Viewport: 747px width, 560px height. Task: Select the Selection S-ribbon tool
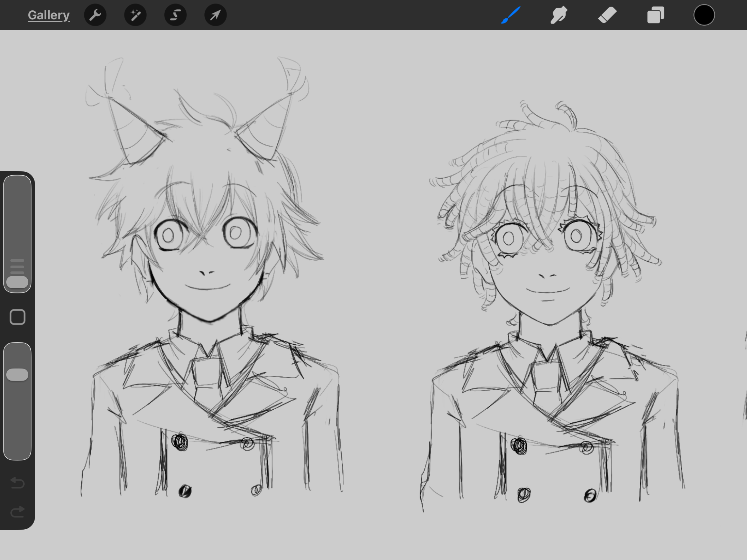(x=175, y=15)
